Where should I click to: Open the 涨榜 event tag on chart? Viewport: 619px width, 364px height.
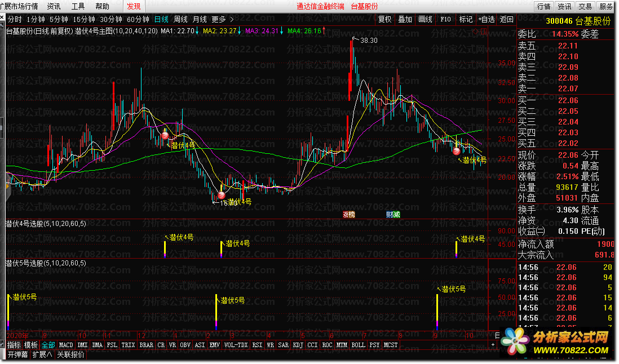[349, 215]
